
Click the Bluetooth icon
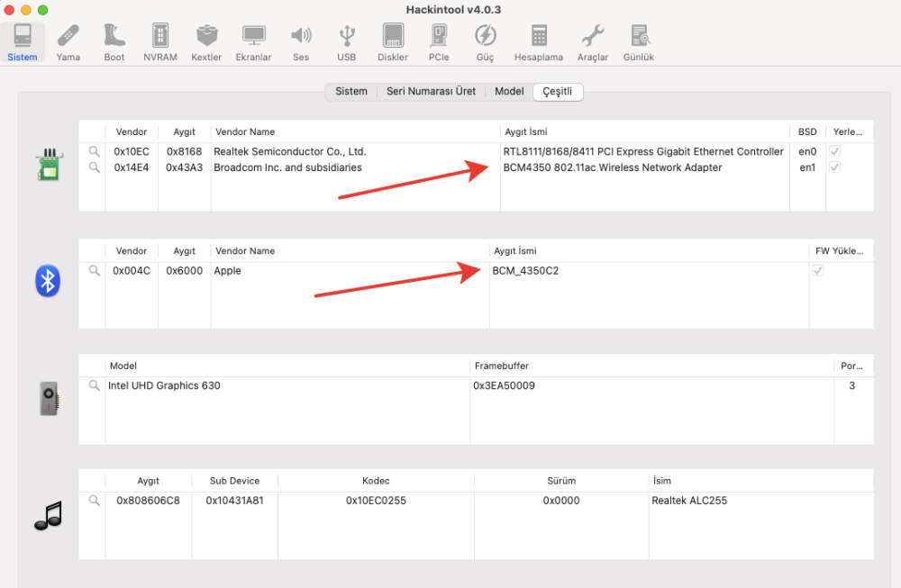(x=48, y=281)
